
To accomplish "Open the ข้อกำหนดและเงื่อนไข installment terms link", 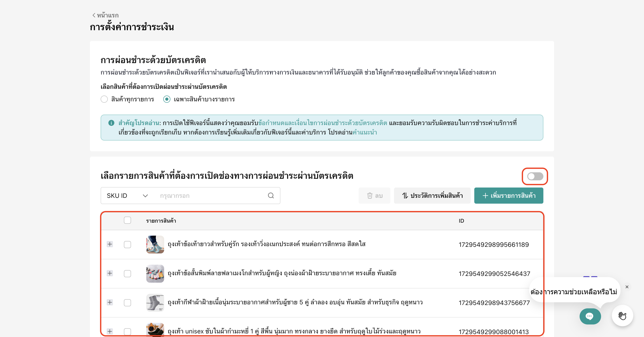I will point(322,123).
